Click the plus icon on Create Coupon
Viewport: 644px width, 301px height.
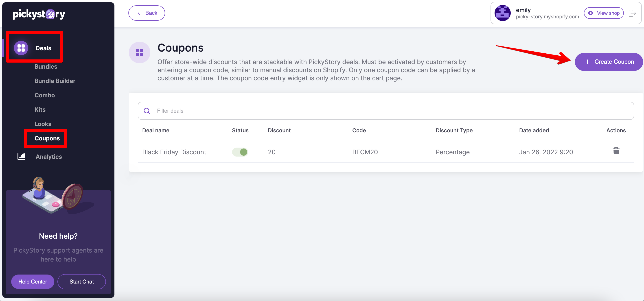587,62
